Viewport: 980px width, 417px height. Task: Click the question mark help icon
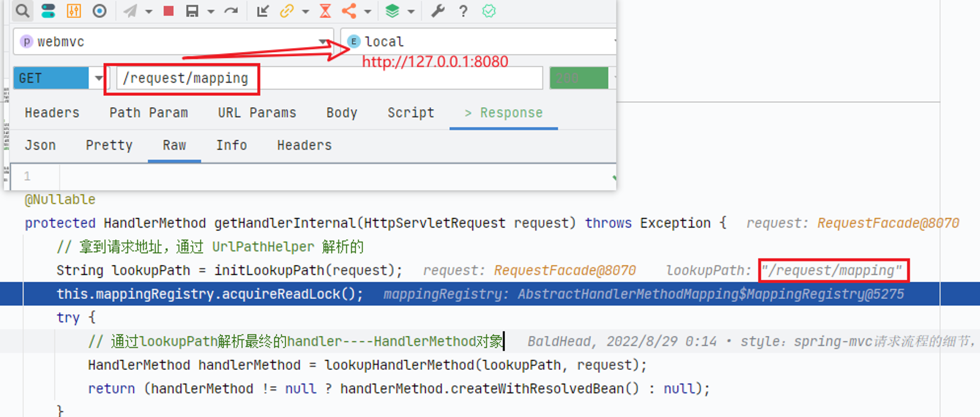[463, 11]
